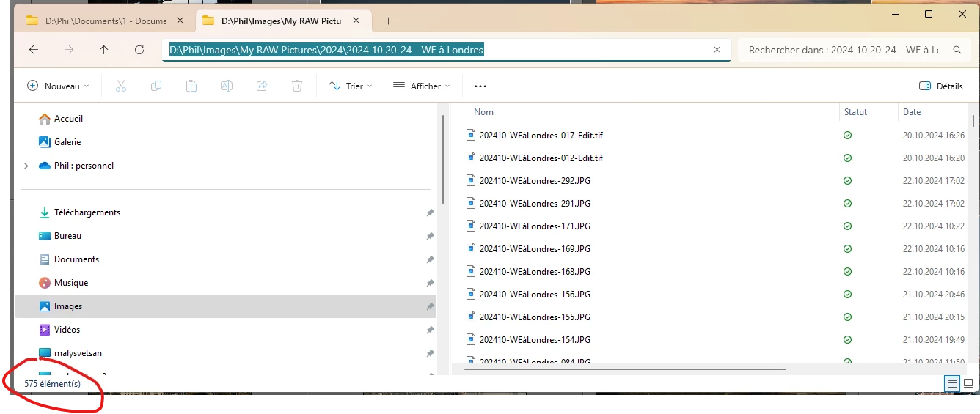Toggle the Détails pane button

point(941,86)
